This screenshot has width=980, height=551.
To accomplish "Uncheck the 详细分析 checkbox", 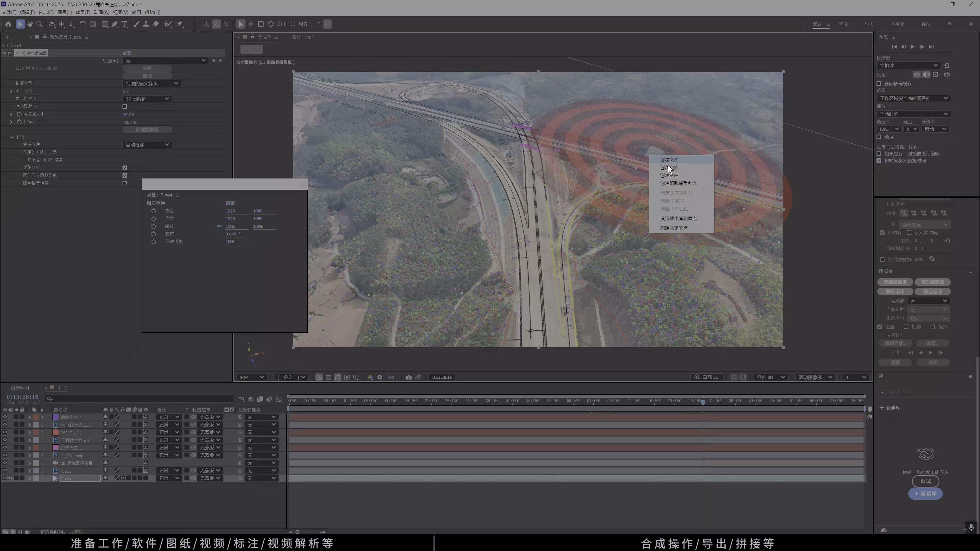I will point(125,168).
